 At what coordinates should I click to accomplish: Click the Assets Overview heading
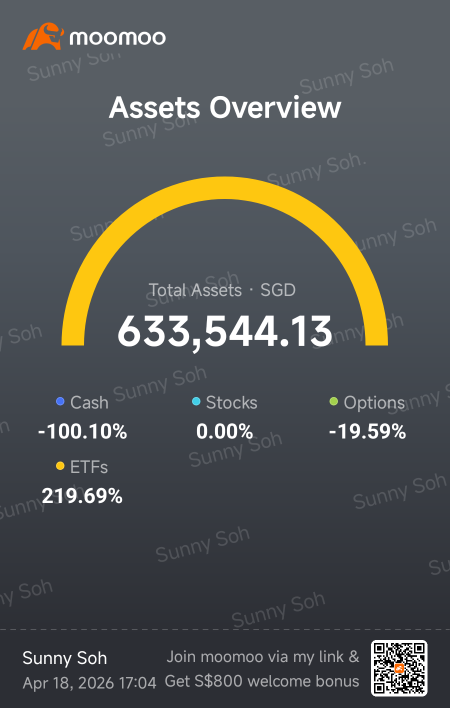pos(225,107)
